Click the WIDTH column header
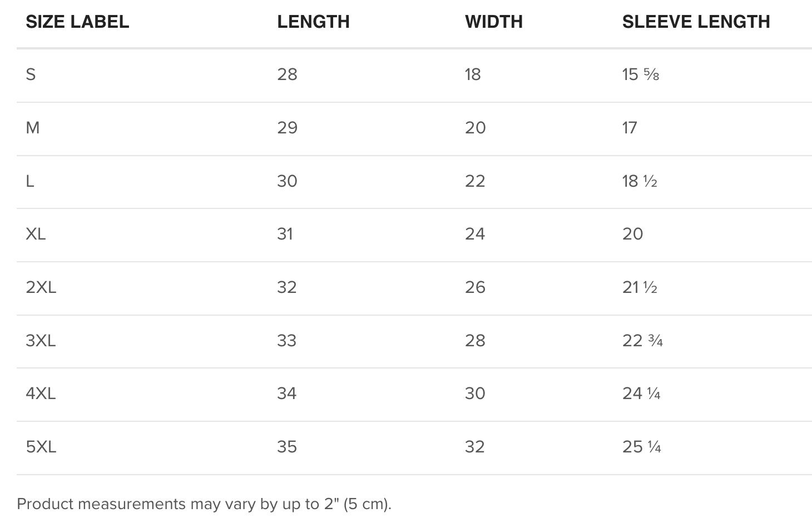 click(x=493, y=22)
